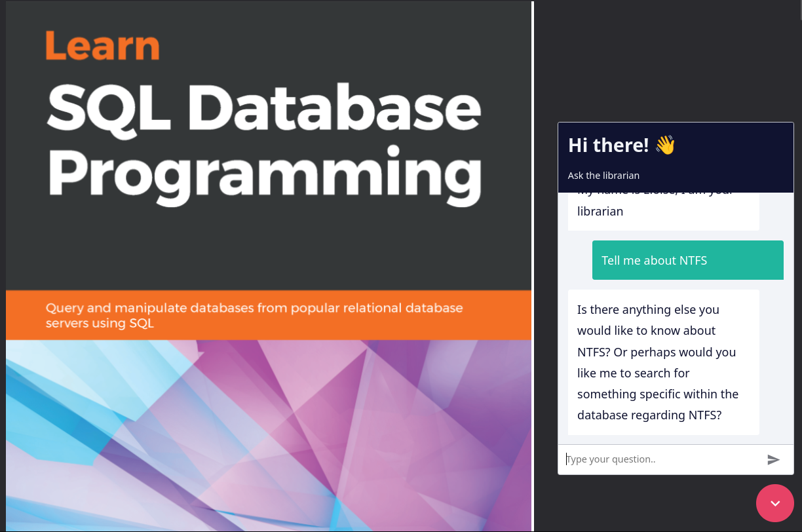Image resolution: width=802 pixels, height=532 pixels.
Task: Focus the "Type your question.." input field
Action: [x=662, y=459]
